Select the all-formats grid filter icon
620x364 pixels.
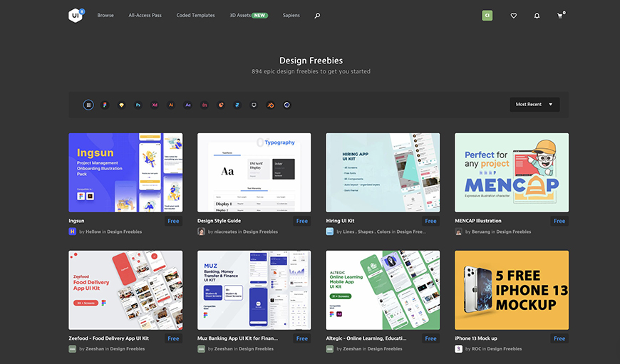coord(88,105)
